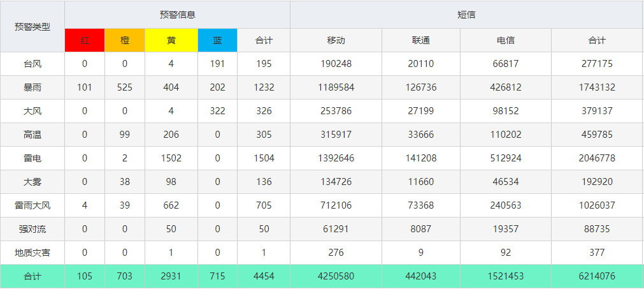Click the 高温 orange count 99
The height and width of the screenshot is (289, 644).
tap(125, 135)
